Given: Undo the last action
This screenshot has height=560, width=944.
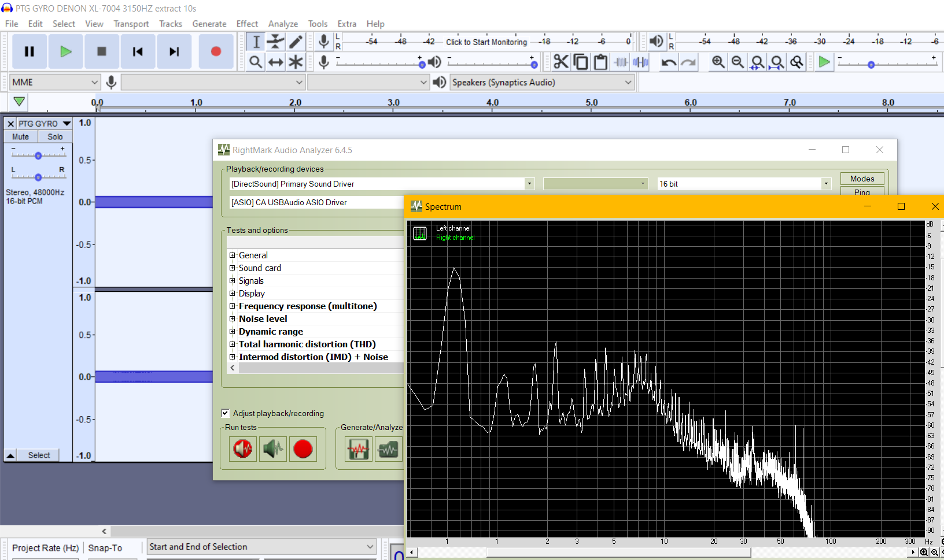Looking at the screenshot, I should 669,62.
